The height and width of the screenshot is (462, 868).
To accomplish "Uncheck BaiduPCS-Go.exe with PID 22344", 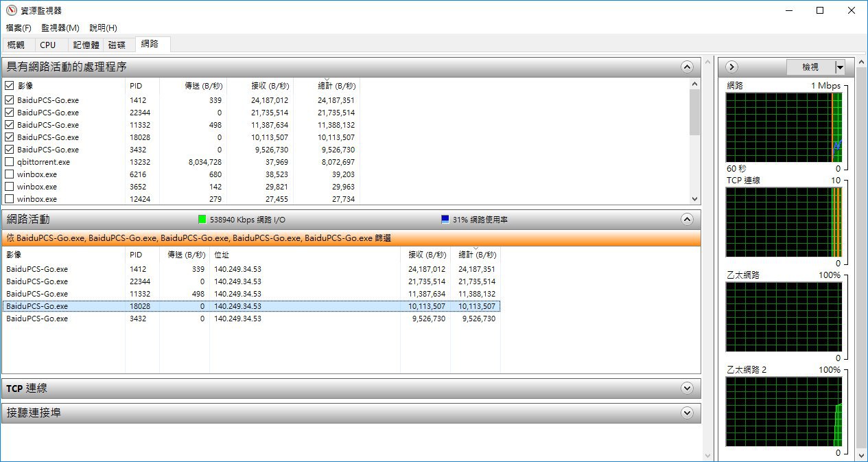I will pos(10,113).
